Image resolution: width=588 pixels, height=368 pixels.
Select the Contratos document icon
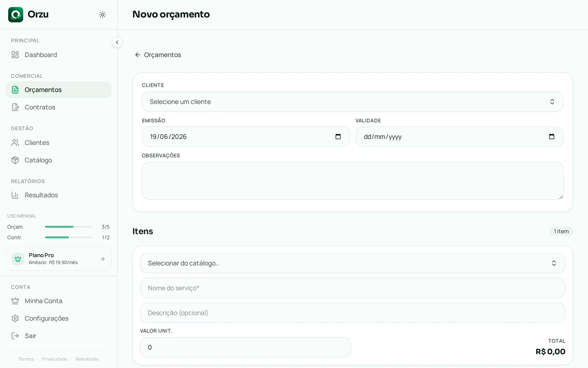click(15, 107)
